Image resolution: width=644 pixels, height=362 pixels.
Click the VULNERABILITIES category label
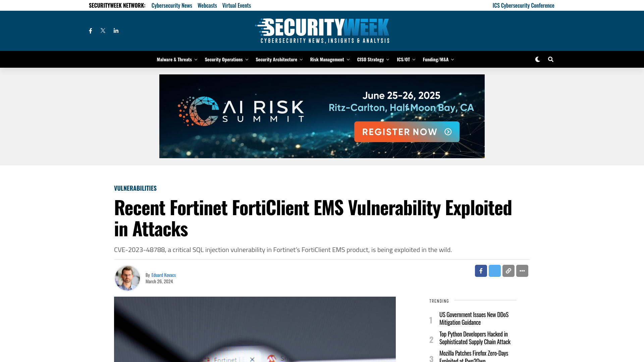point(136,188)
